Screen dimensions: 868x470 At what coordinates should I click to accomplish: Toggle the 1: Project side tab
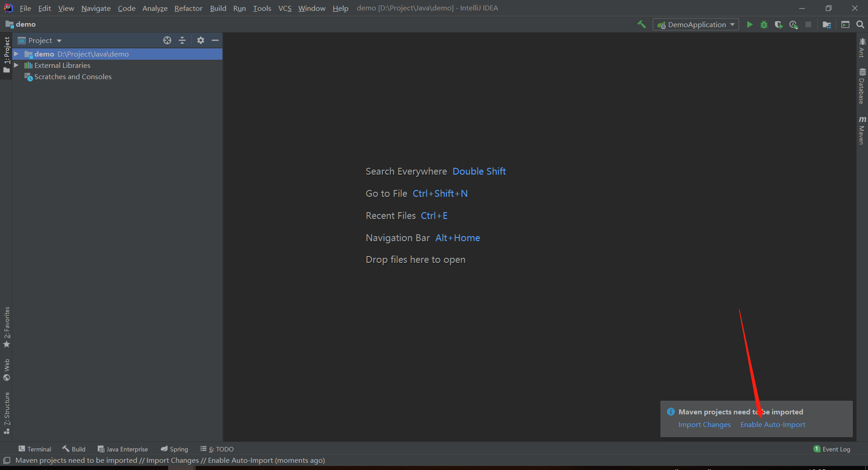tap(6, 54)
